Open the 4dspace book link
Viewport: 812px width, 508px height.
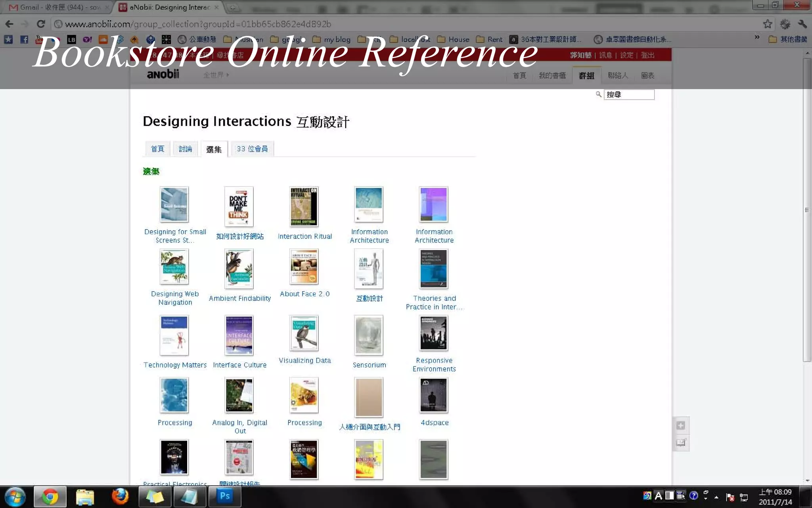435,423
